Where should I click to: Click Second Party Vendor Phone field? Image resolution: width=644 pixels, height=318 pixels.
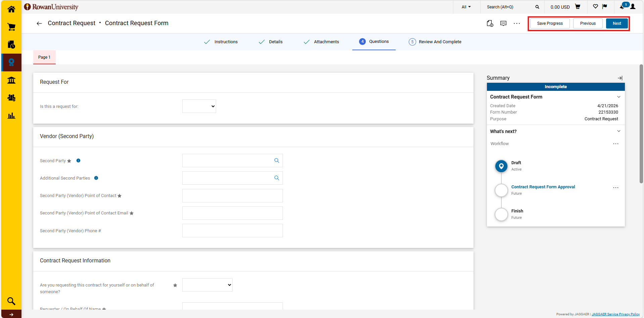(x=232, y=231)
